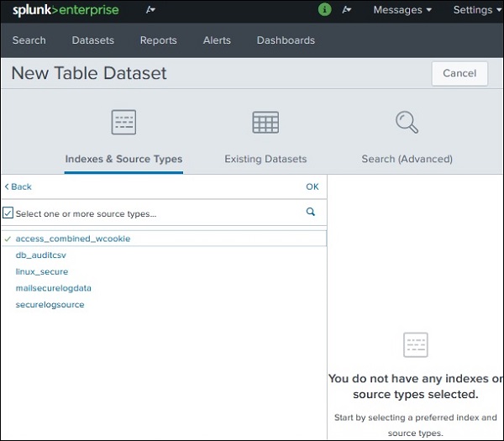Select the linux_secure source type
This screenshot has width=504, height=441.
pos(42,271)
